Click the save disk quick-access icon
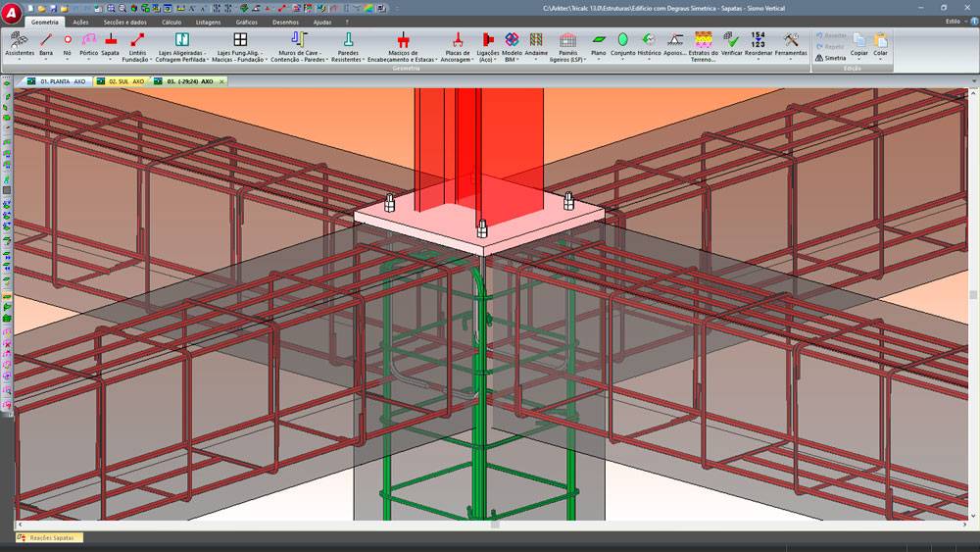This screenshot has height=552, width=980. (x=53, y=8)
